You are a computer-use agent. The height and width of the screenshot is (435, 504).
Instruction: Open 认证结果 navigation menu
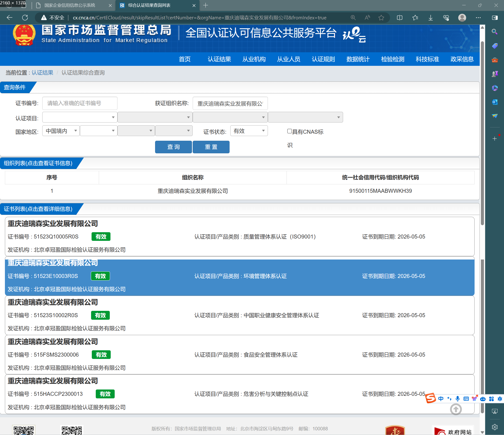219,59
